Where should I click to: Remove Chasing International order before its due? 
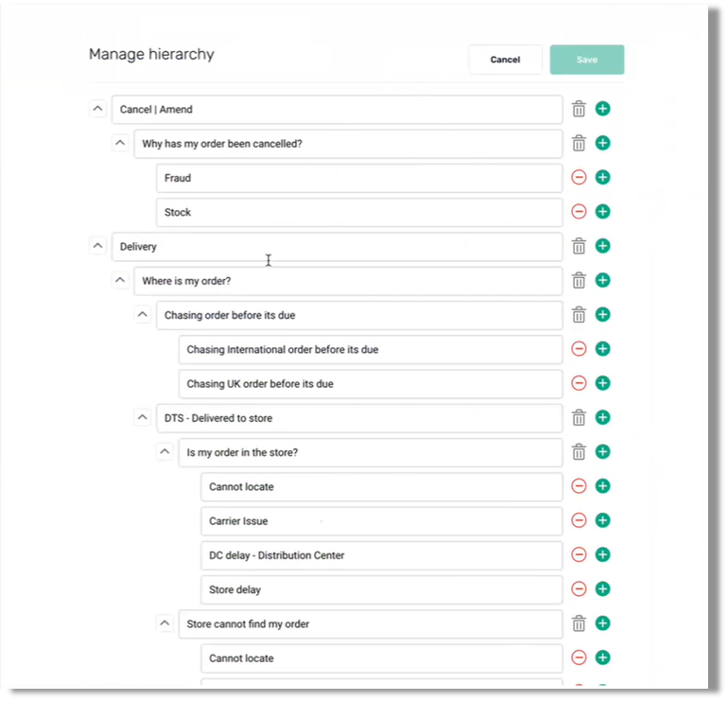click(x=579, y=349)
